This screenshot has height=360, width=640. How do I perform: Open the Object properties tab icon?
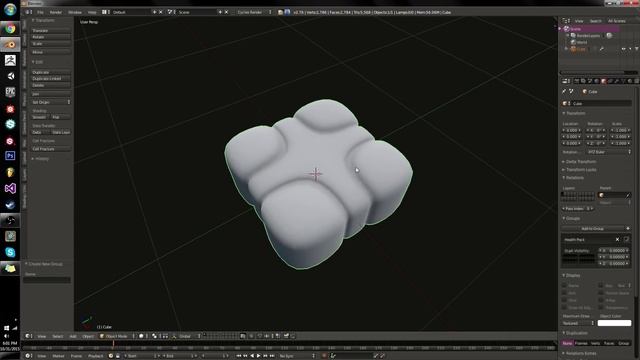(x=604, y=81)
